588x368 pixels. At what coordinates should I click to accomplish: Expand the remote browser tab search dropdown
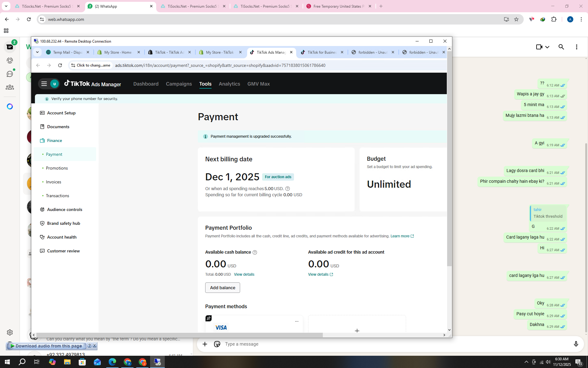[x=37, y=52]
